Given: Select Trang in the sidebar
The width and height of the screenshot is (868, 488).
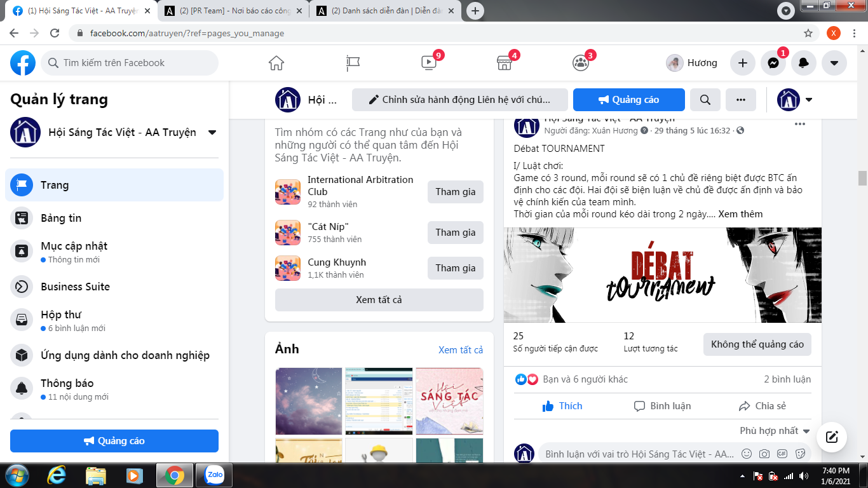Looking at the screenshot, I should tap(114, 185).
